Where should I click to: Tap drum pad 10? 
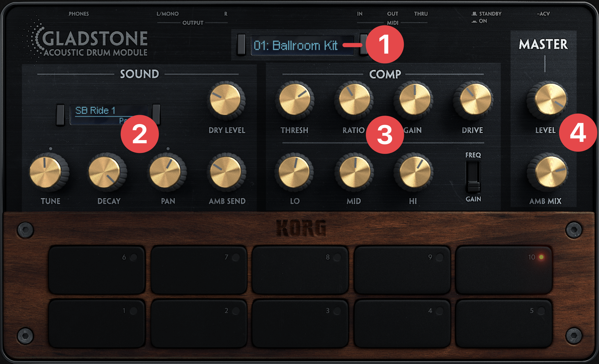[504, 270]
